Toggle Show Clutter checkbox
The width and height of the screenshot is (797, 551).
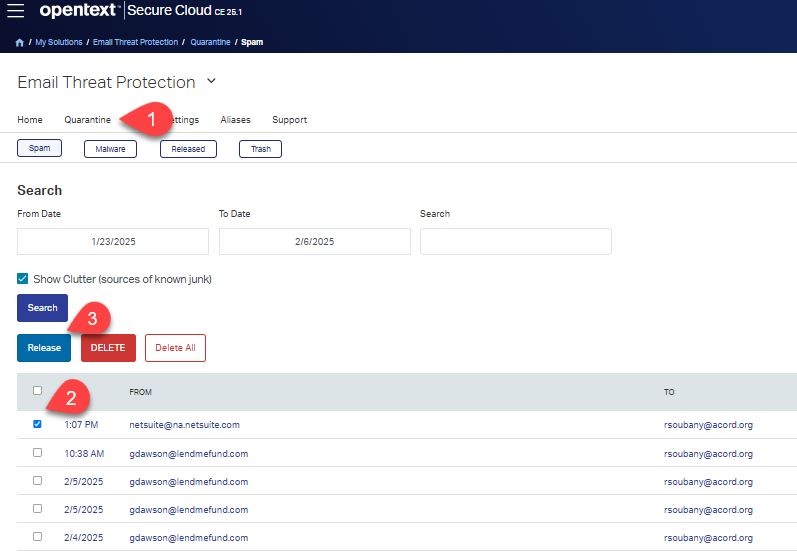click(23, 279)
